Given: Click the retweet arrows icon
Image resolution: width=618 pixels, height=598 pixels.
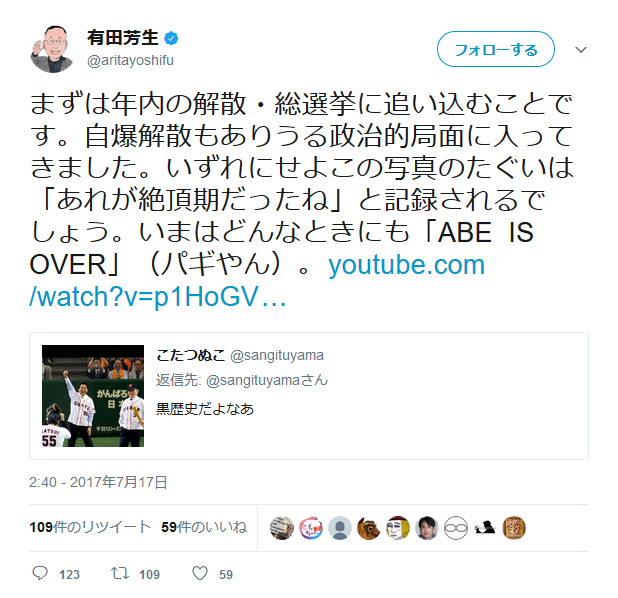Looking at the screenshot, I should click(119, 573).
